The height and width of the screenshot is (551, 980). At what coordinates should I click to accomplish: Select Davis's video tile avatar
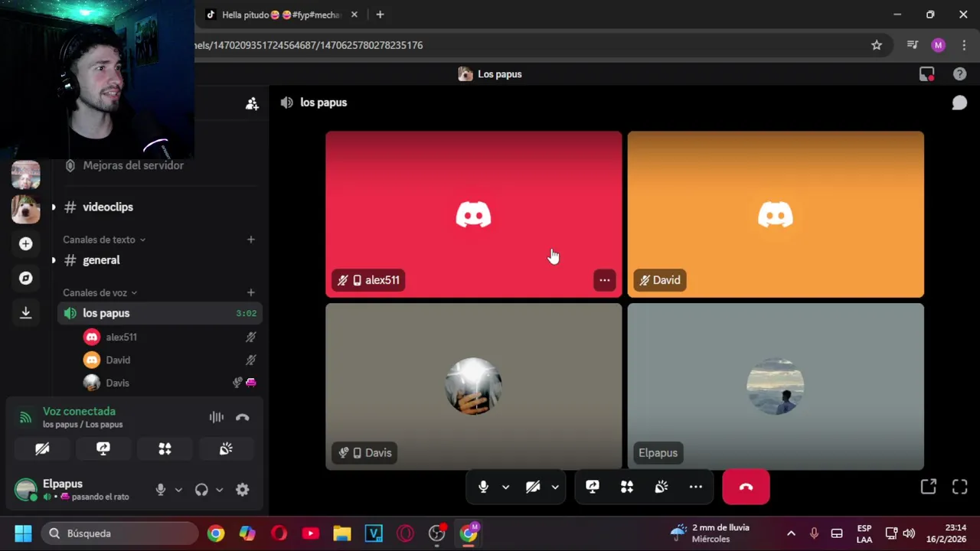click(474, 386)
